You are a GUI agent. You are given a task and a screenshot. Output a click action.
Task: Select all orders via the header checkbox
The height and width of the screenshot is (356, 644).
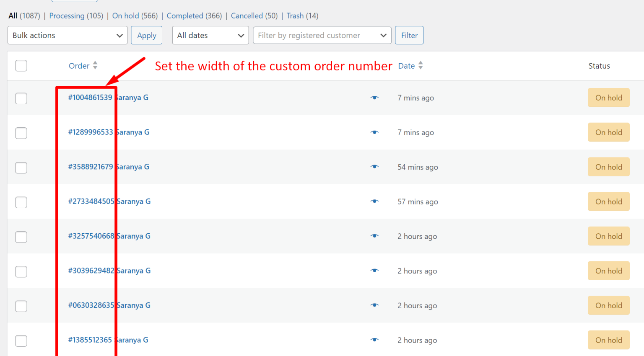21,66
